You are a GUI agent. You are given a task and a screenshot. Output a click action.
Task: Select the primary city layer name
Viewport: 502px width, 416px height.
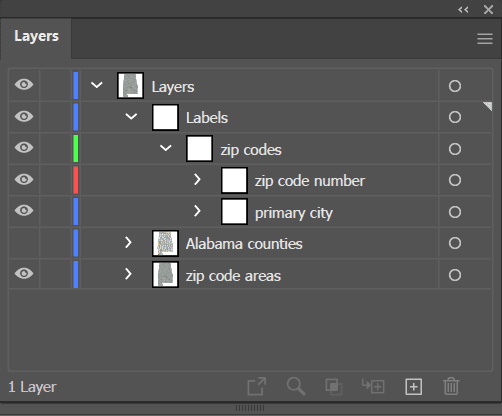point(294,213)
